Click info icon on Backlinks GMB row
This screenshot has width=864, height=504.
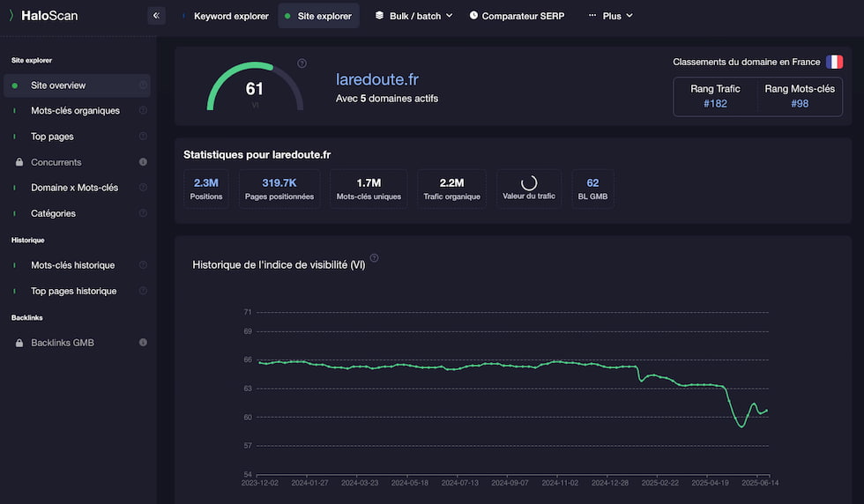pos(143,342)
